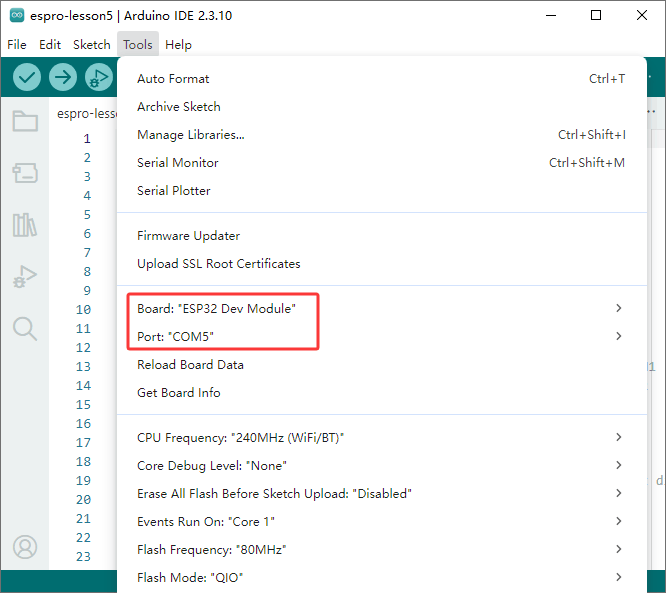Click Get Board Info

[381, 393]
